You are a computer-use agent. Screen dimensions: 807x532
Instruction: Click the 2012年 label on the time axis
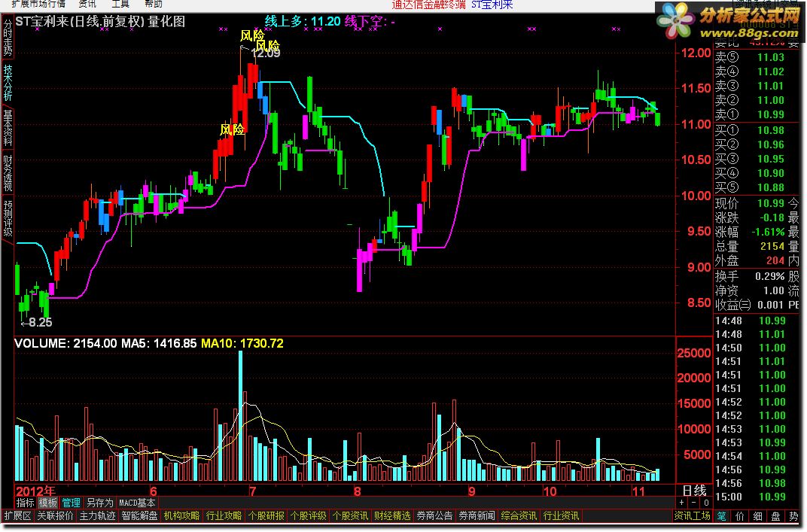tap(35, 491)
